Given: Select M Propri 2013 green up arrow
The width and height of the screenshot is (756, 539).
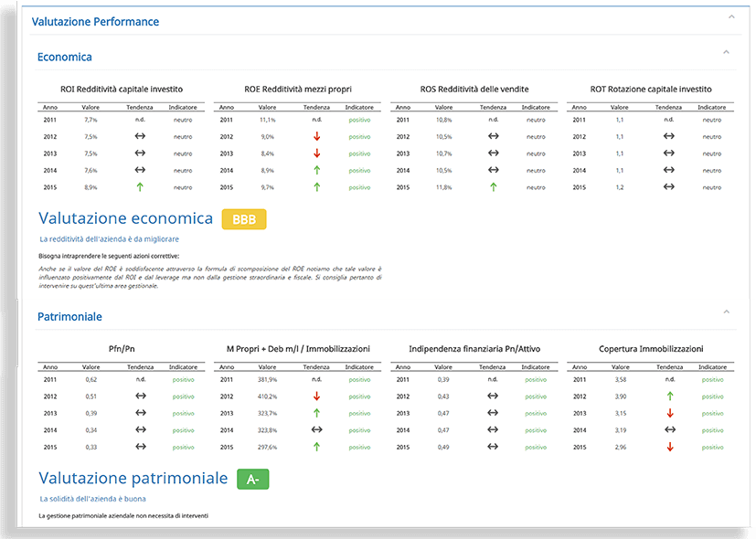Looking at the screenshot, I should pos(317,413).
